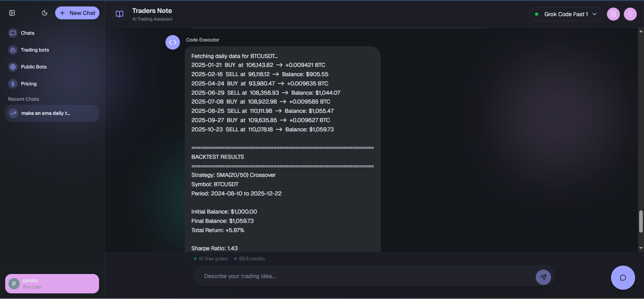Open the floating chat bubble button
Viewport: 644px width, 299px height.
point(623,278)
